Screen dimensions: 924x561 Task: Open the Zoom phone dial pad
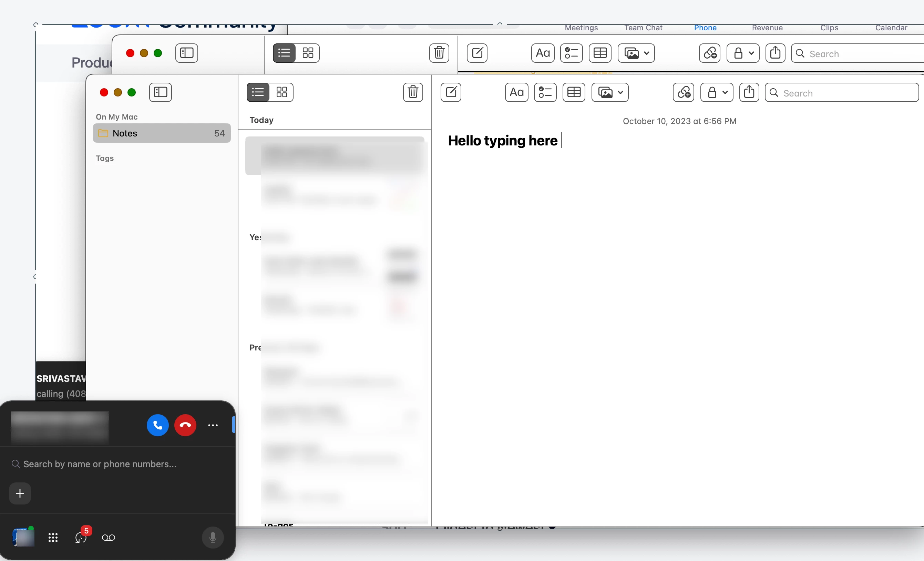(53, 538)
